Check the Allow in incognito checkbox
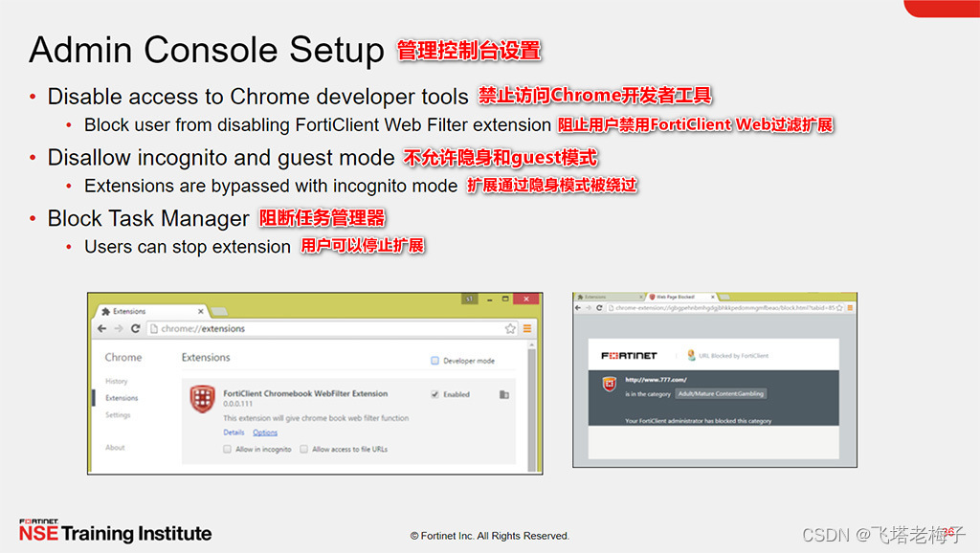Viewport: 980px width, 553px height. [228, 450]
